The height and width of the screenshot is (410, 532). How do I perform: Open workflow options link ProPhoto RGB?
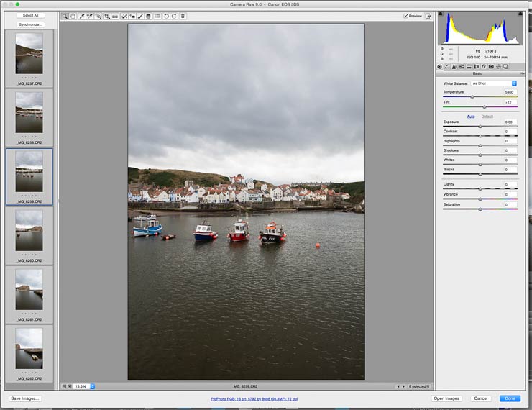(254, 398)
